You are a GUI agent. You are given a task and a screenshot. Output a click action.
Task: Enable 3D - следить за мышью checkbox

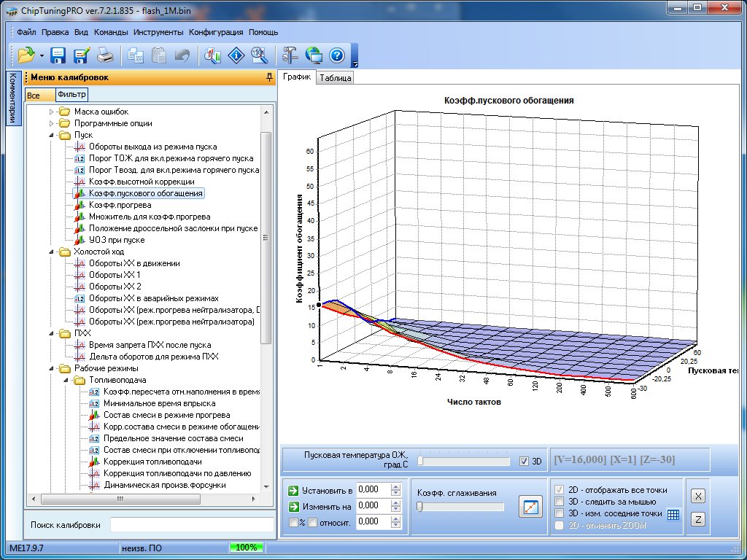560,502
